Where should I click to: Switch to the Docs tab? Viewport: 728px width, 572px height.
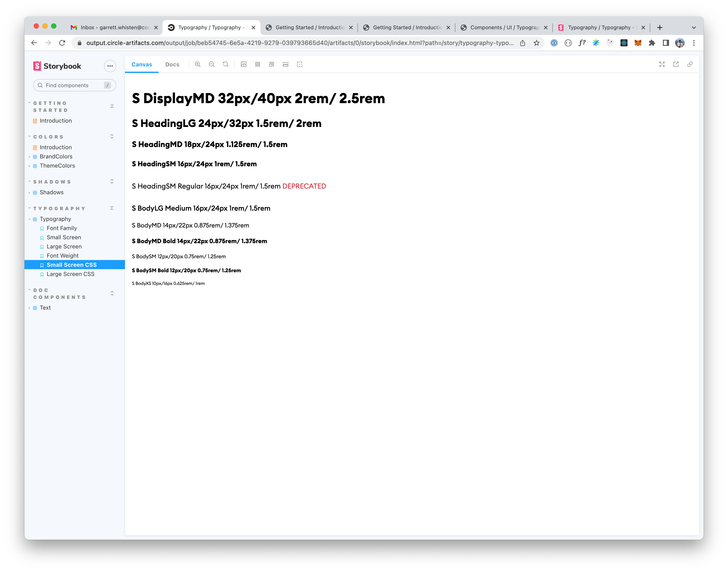172,64
